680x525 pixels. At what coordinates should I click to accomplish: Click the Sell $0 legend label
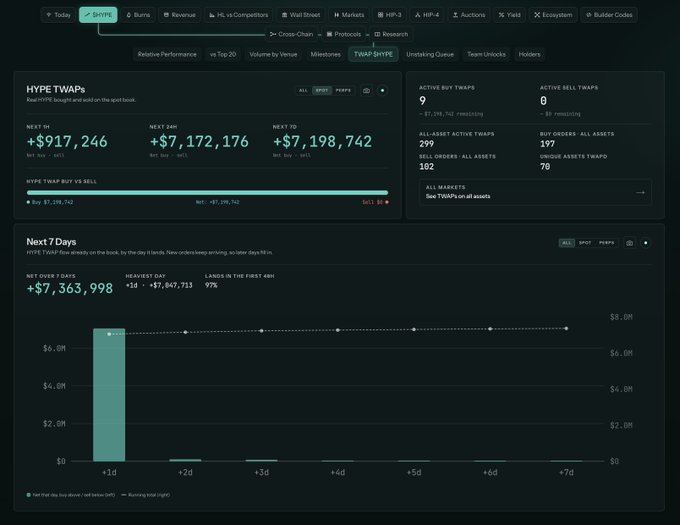375,202
